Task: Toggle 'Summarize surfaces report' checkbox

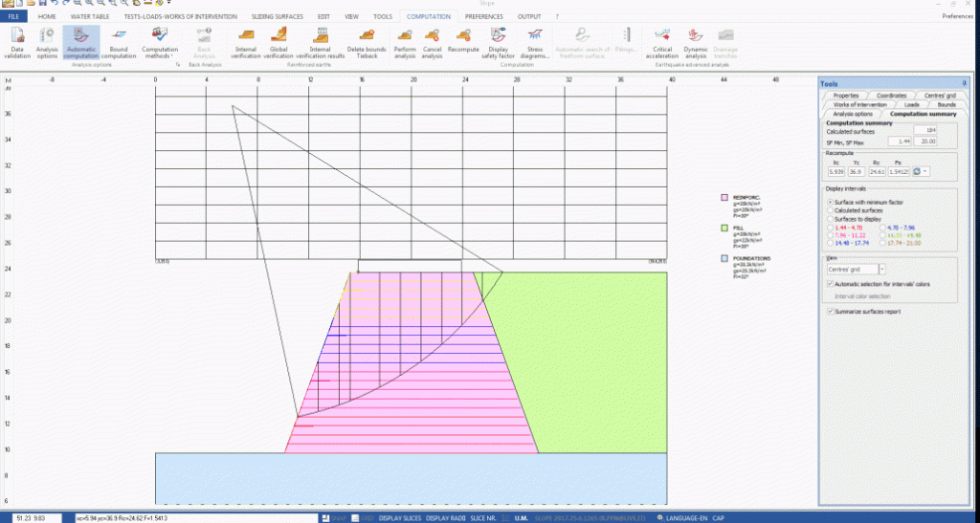Action: click(x=829, y=311)
